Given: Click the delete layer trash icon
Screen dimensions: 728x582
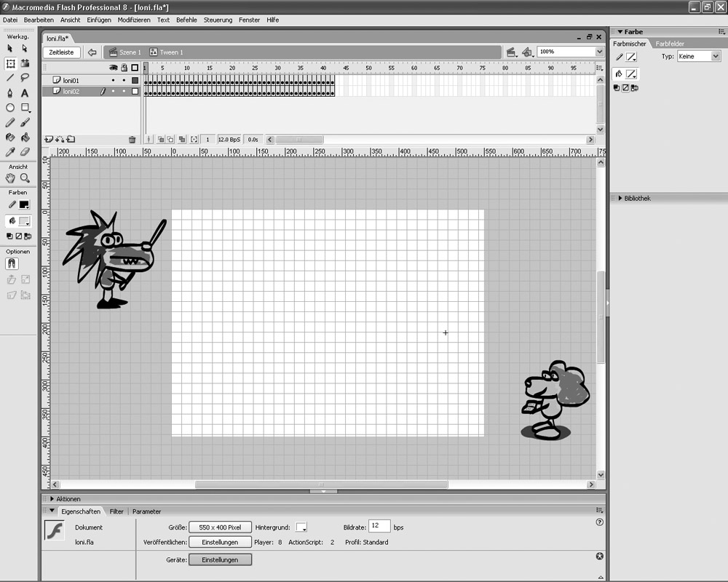Looking at the screenshot, I should [132, 139].
